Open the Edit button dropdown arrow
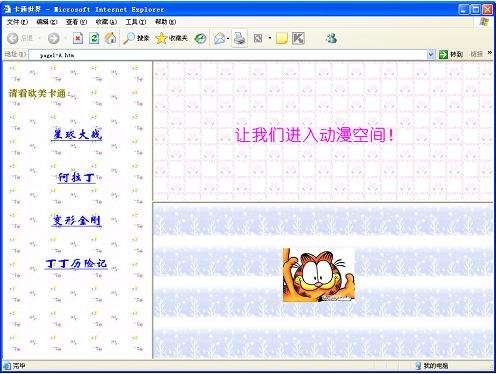 [x=269, y=39]
